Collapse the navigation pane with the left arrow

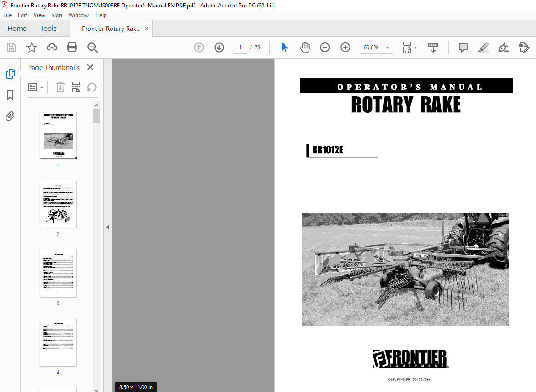(108, 227)
